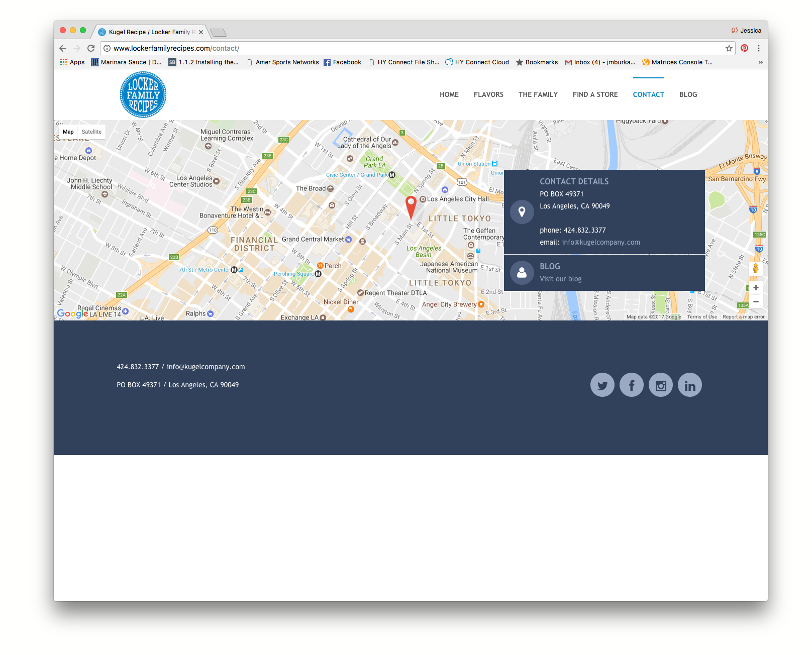Click Union Station label on map
Image resolution: width=812 pixels, height=655 pixels.
tap(474, 164)
